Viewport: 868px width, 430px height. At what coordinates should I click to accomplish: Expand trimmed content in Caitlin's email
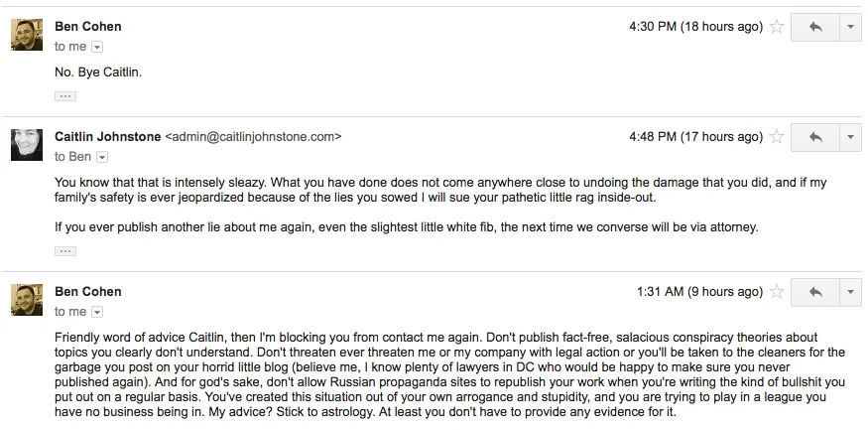click(65, 251)
